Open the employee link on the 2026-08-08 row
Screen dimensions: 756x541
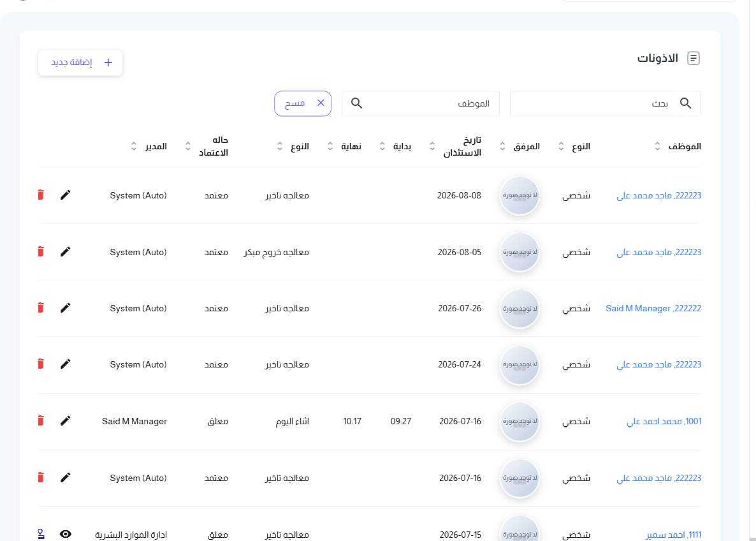click(x=658, y=195)
